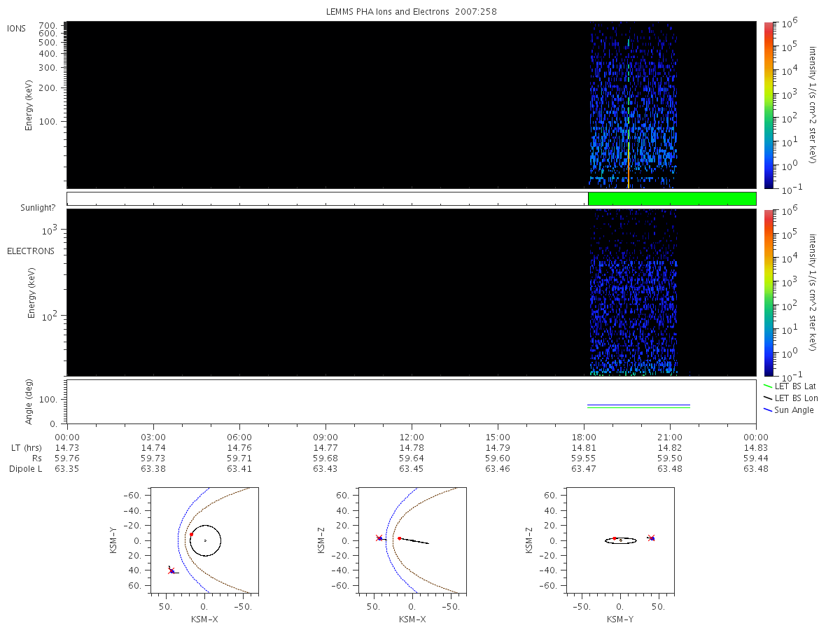The width and height of the screenshot is (840, 630).
Task: Click the red dot in KSM-X/KSM-Z plot
Action: click(399, 538)
